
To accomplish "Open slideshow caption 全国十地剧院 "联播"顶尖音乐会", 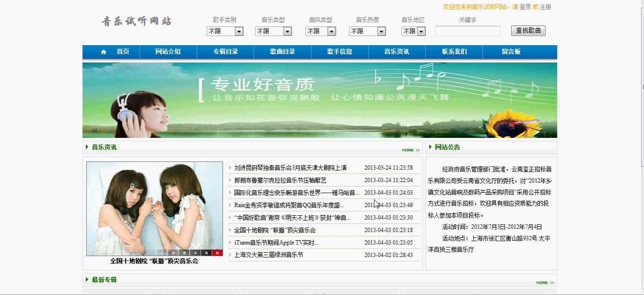I will [x=154, y=261].
